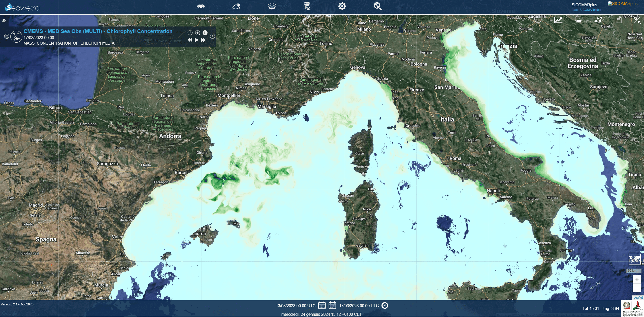Open the layer three-dots options menu
This screenshot has width=644, height=317.
(212, 36)
